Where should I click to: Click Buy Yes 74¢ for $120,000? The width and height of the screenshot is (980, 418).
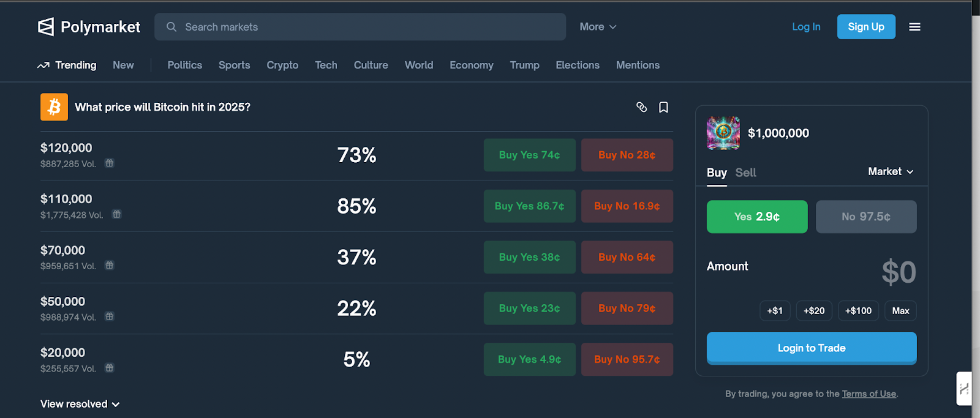coord(530,155)
